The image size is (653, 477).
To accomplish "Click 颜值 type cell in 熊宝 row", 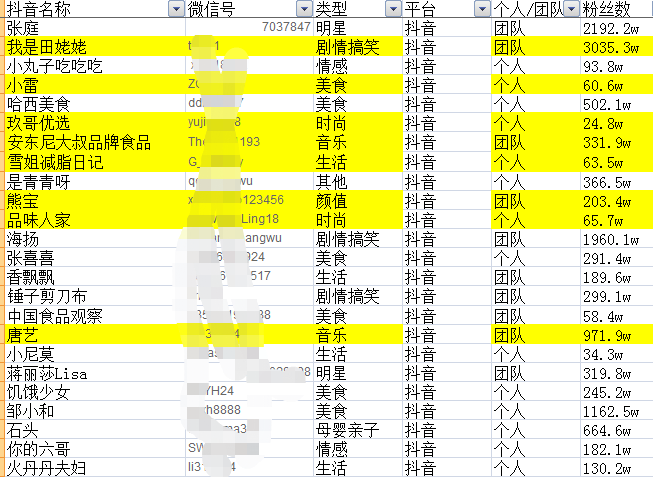I will (x=358, y=200).
